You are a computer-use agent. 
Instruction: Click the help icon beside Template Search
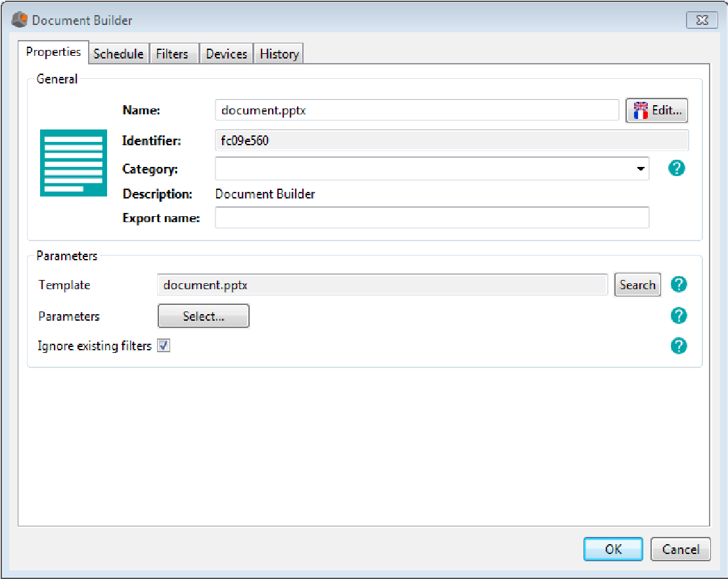coord(679,284)
